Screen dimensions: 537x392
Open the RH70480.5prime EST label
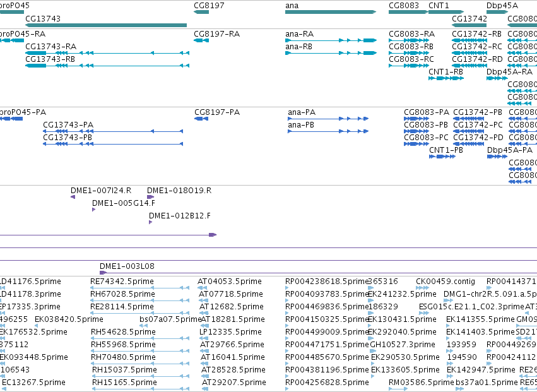123,357
